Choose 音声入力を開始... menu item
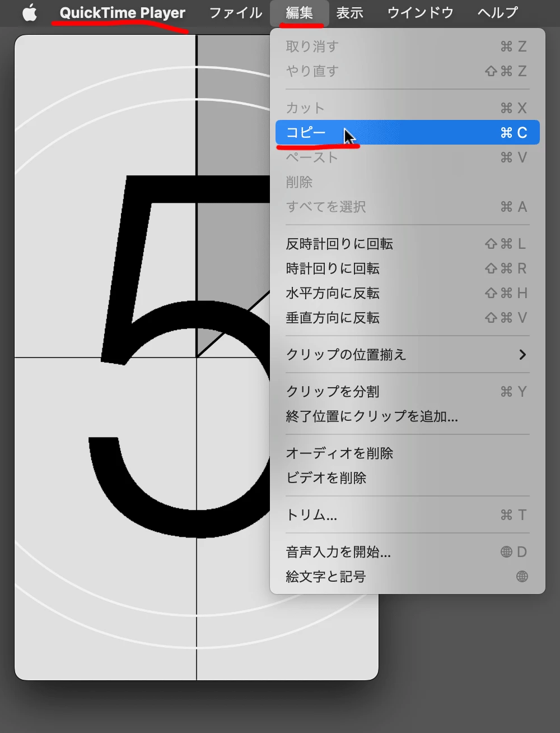 pos(408,552)
